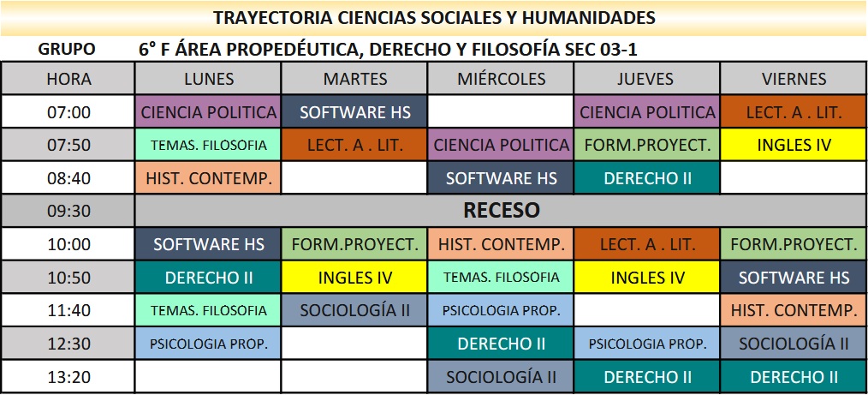Image resolution: width=868 pixels, height=395 pixels.
Task: Click Tuesday's SOCIOLOGÍA II cell at 11:40
Action: (x=354, y=310)
